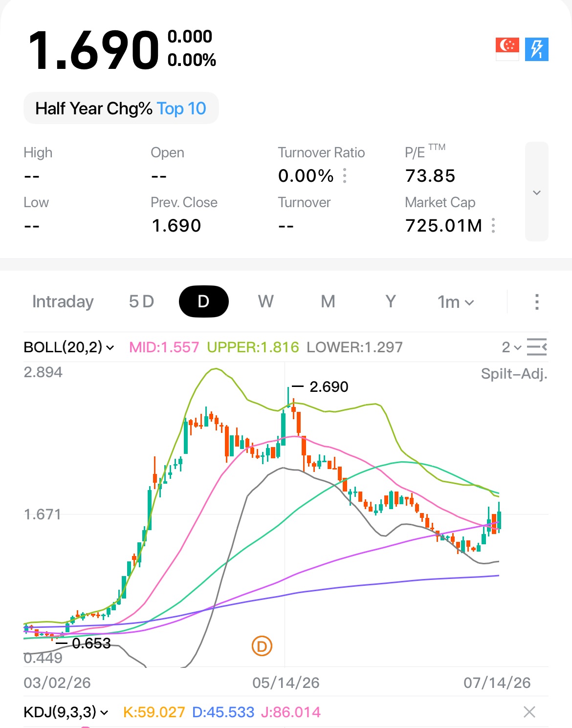Viewport: 572px width, 728px height.
Task: Switch to the M monthly chart tab
Action: 328,301
